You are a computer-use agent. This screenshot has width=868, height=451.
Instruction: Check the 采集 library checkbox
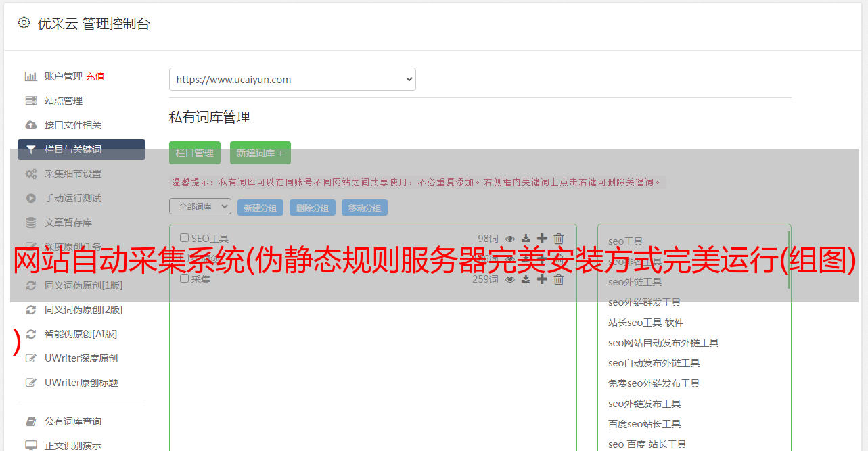pos(184,278)
